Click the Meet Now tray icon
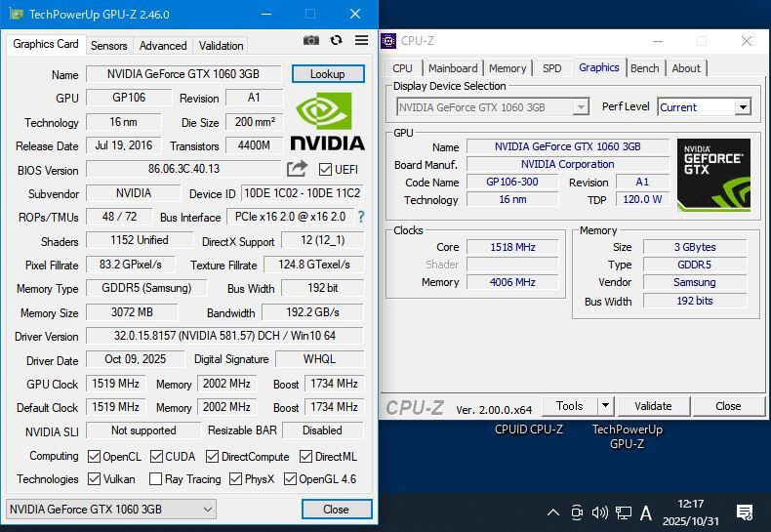This screenshot has width=771, height=532. click(577, 512)
